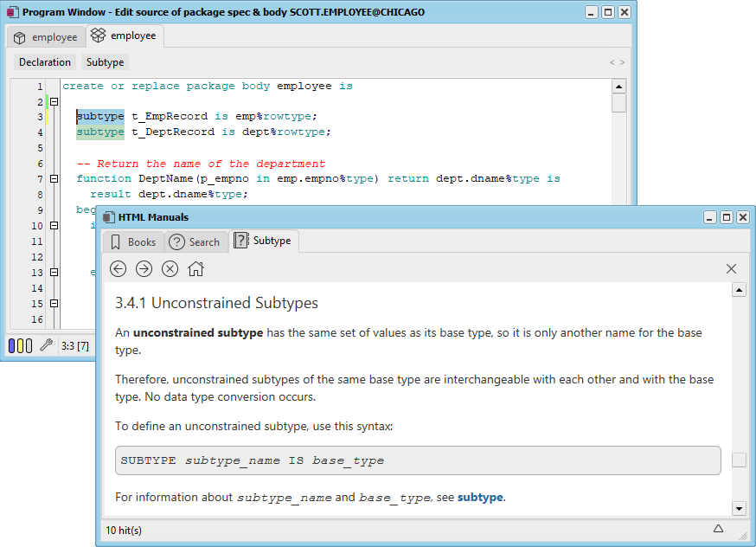Click bold unconstrained subtype term in manual
Viewport: 756px width, 547px height.
[x=198, y=333]
